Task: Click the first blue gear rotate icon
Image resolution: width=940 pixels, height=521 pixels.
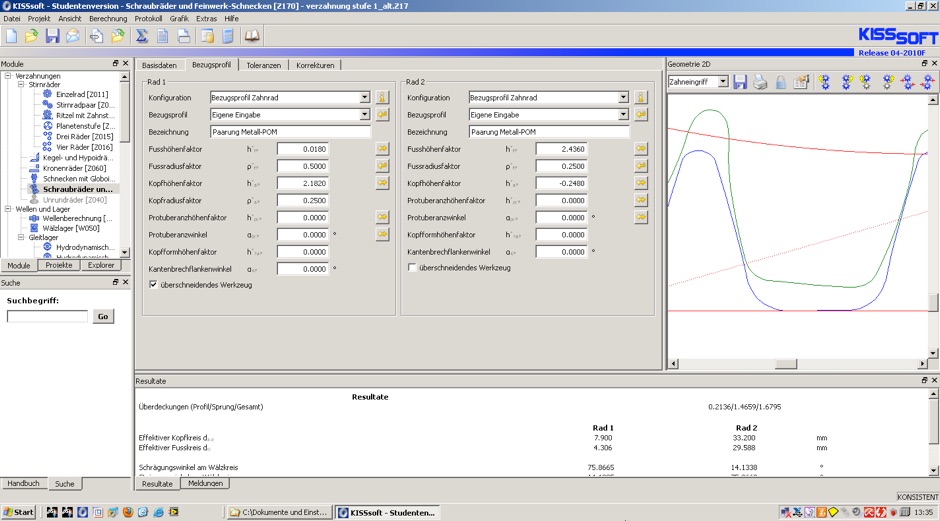Action: 825,82
